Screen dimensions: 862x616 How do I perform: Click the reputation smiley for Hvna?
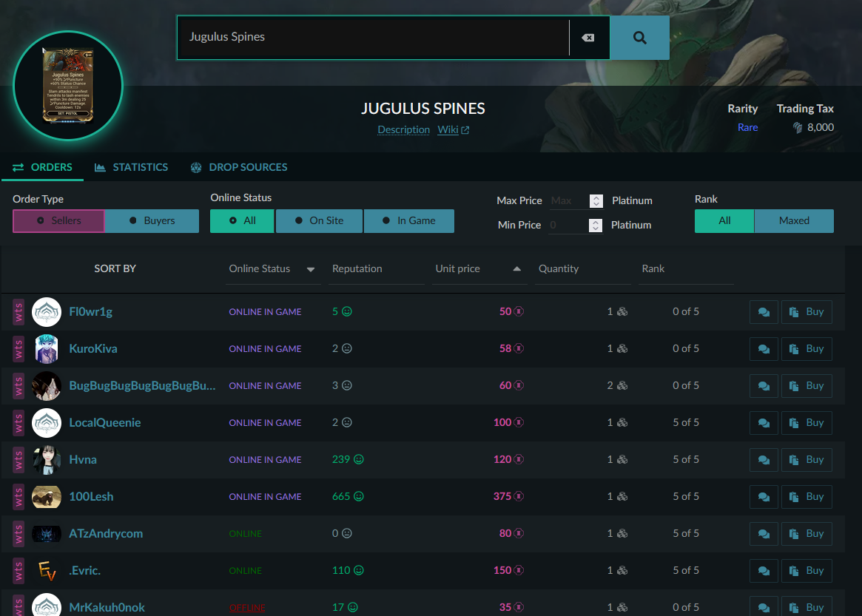point(359,459)
